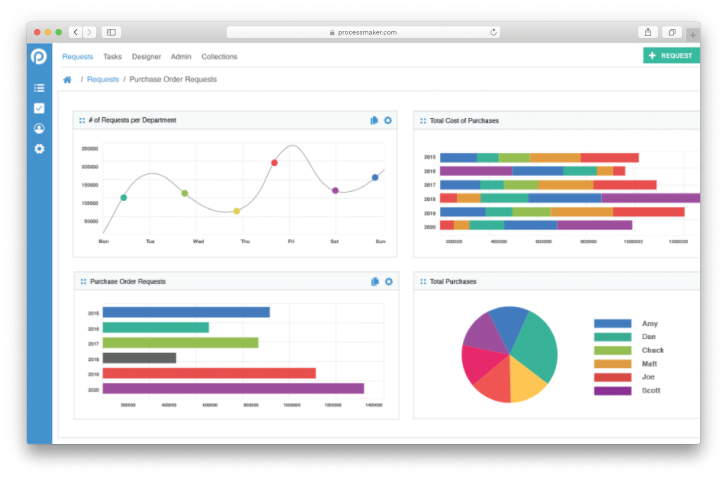Open the Collections menu
The height and width of the screenshot is (477, 727).
pyautogui.click(x=219, y=57)
